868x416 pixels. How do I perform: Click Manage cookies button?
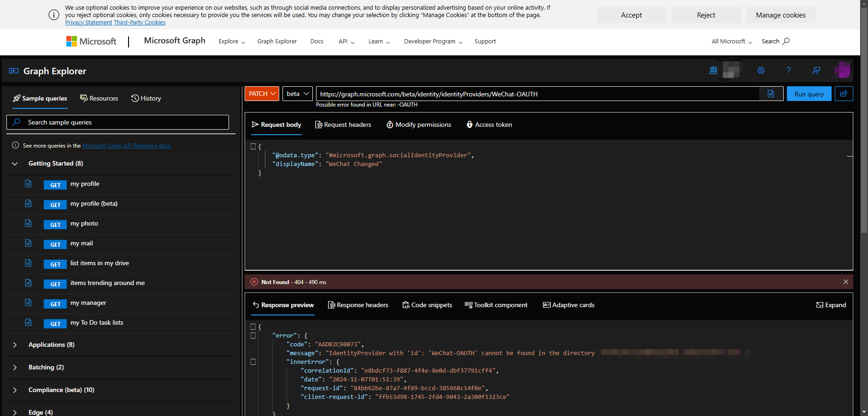pos(780,15)
